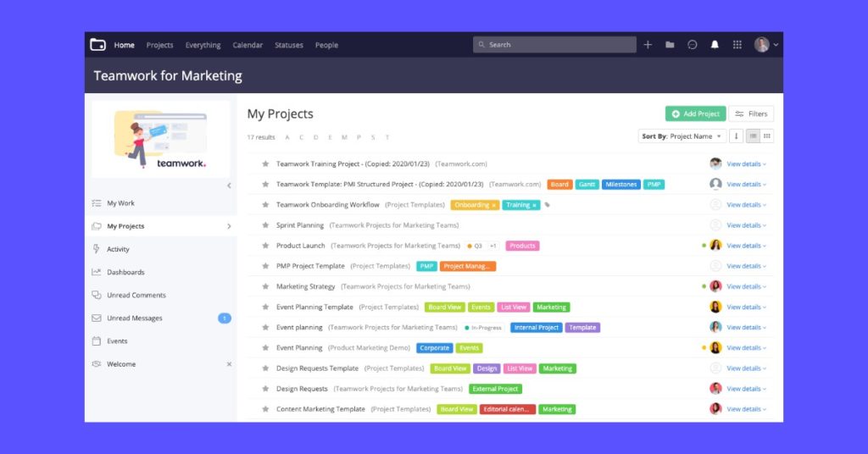
Task: Expand View details for Sprint Planning
Action: click(x=746, y=225)
